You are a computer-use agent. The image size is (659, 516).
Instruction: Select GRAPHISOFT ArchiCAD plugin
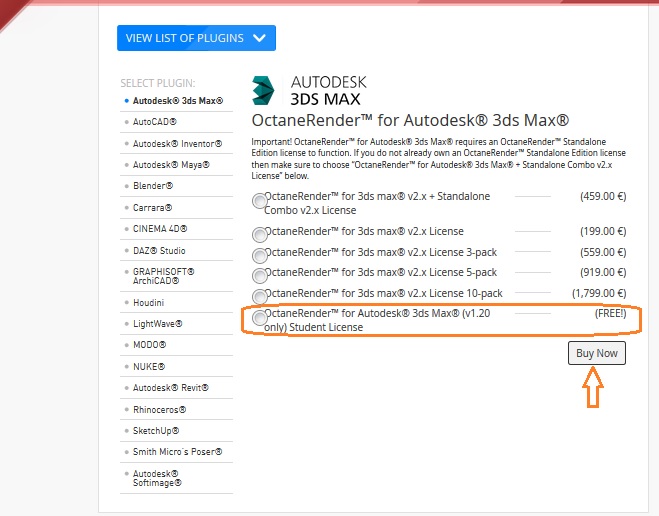(x=163, y=276)
